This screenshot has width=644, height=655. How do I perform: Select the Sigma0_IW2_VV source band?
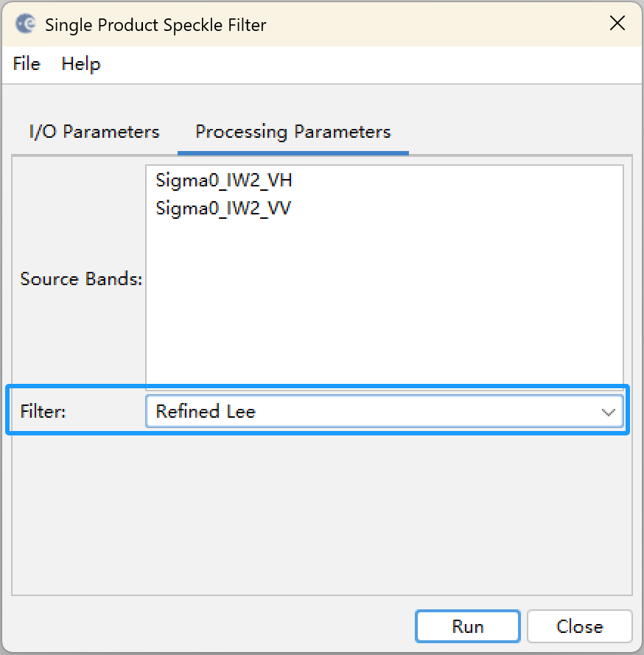223,208
